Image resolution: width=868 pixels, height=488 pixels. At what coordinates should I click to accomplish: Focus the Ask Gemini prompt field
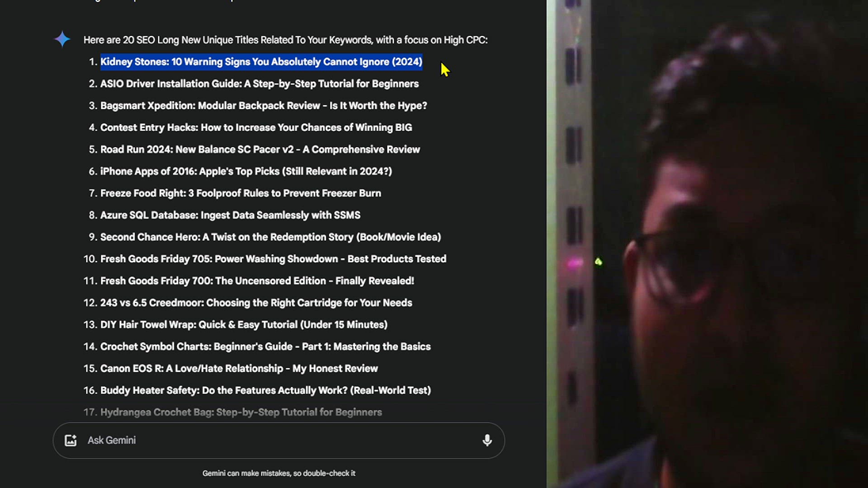pos(278,441)
